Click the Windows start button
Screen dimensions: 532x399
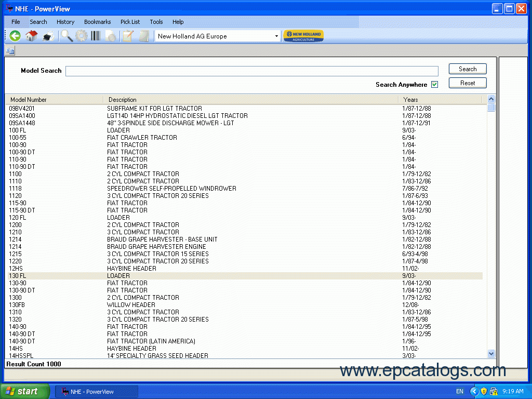25,391
